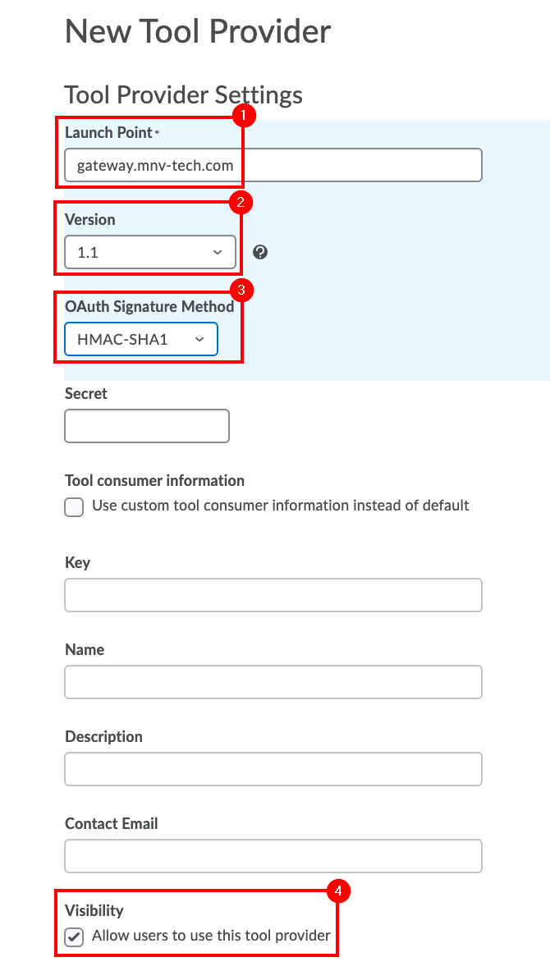Click the New Tool Provider heading
The height and width of the screenshot is (980, 550).
click(197, 31)
